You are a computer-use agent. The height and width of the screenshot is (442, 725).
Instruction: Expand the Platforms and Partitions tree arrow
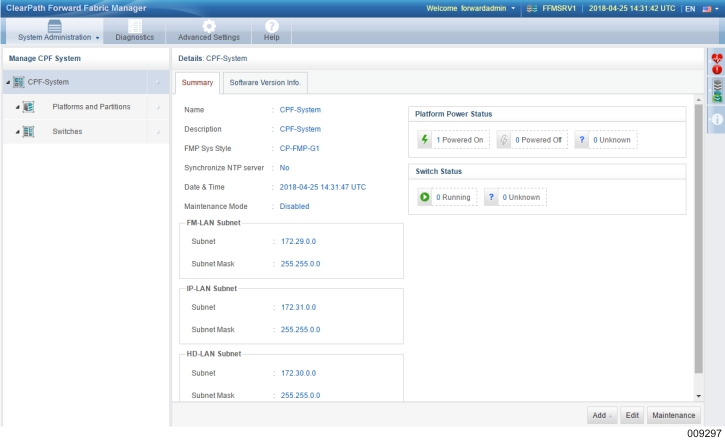[x=17, y=107]
